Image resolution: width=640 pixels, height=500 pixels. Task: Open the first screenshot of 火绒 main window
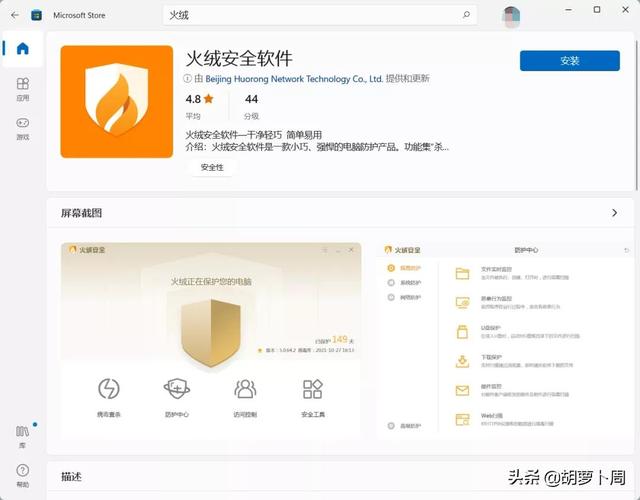[x=211, y=340]
